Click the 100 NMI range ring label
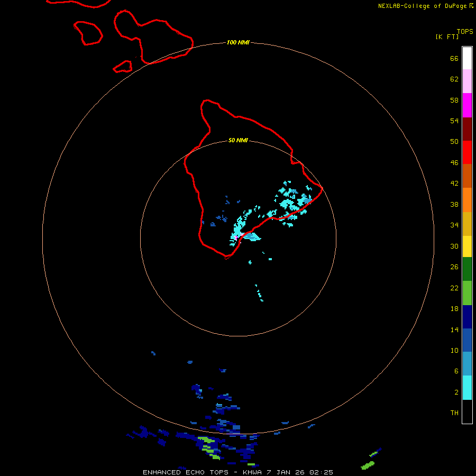 tap(238, 42)
